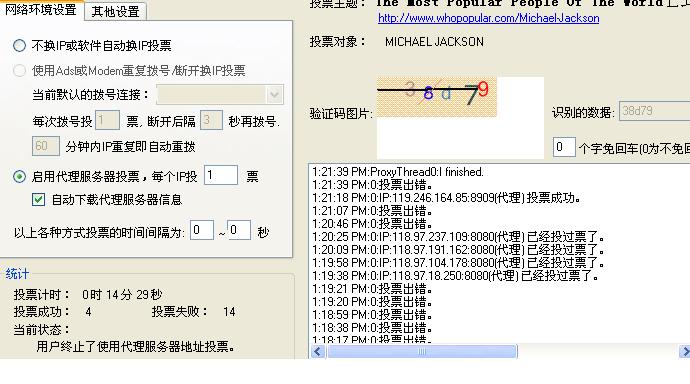Viewport: 690px width, 384px height.
Task: Toggle 自动下载代理服务器信息 checkbox
Action: (x=38, y=200)
